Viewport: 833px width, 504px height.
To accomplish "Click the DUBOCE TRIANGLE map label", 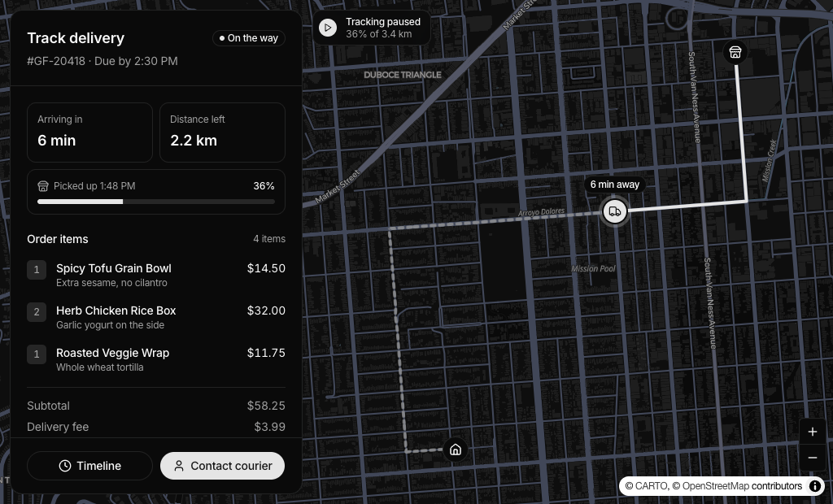I will [402, 75].
